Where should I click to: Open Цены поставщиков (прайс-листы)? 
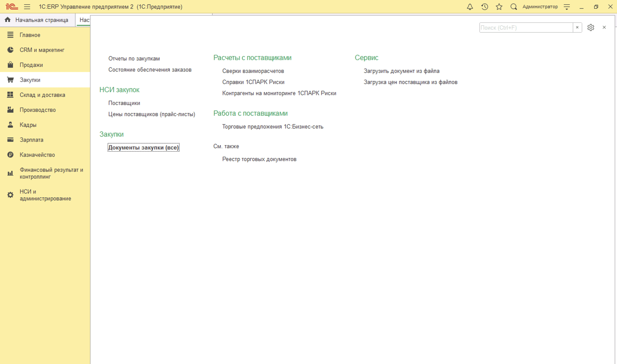click(151, 114)
